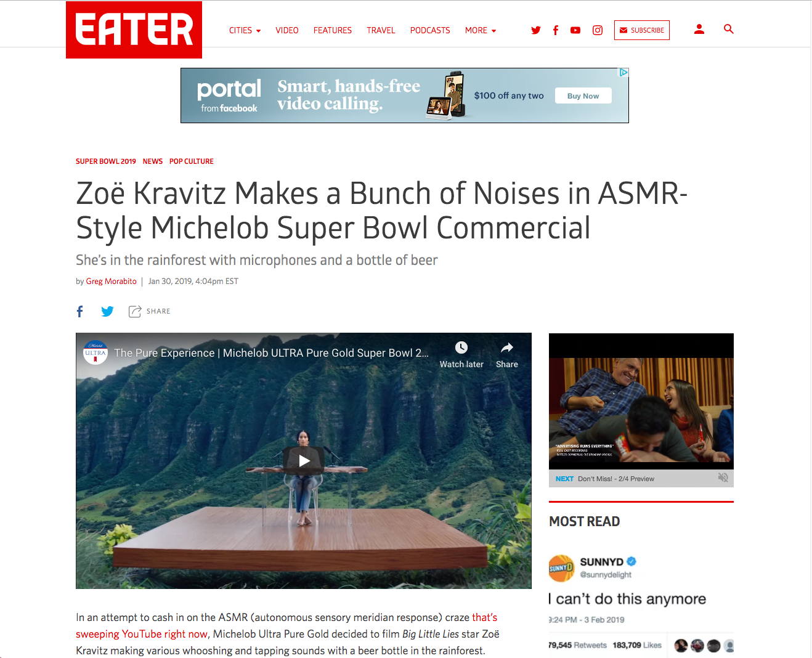Open the user account profile icon

tap(699, 29)
